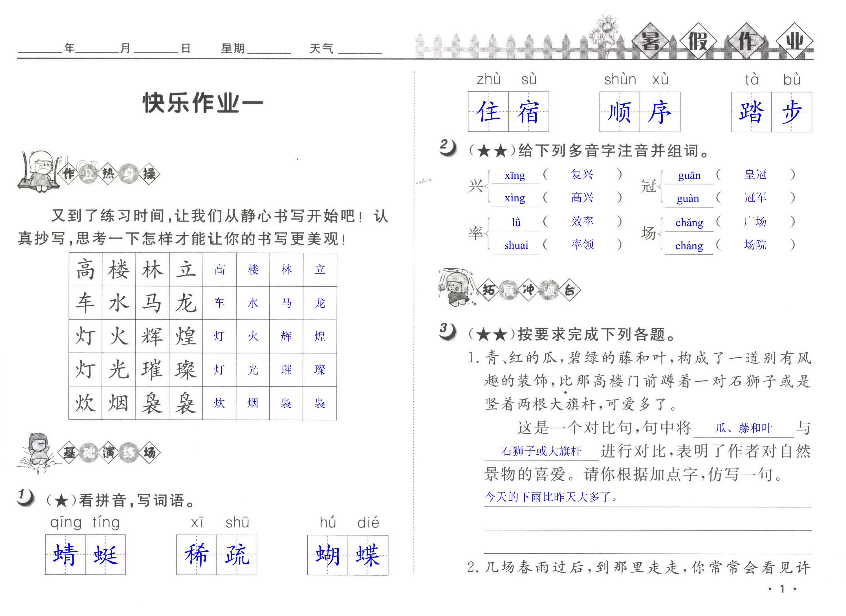This screenshot has height=616, width=846.
Task: Click the blue handwritten 踏 answer box
Action: click(751, 112)
